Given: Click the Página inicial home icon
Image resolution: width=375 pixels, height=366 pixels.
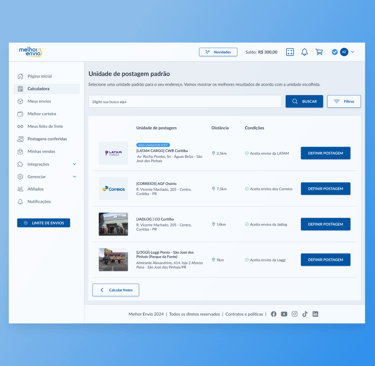Looking at the screenshot, I should [x=20, y=76].
